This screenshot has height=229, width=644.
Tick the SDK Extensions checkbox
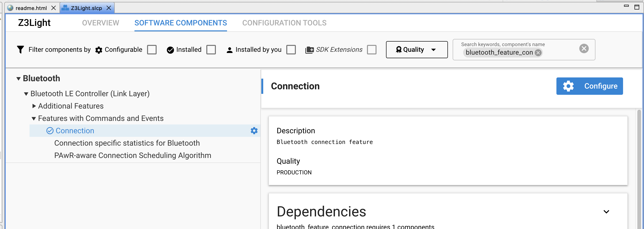[372, 50]
